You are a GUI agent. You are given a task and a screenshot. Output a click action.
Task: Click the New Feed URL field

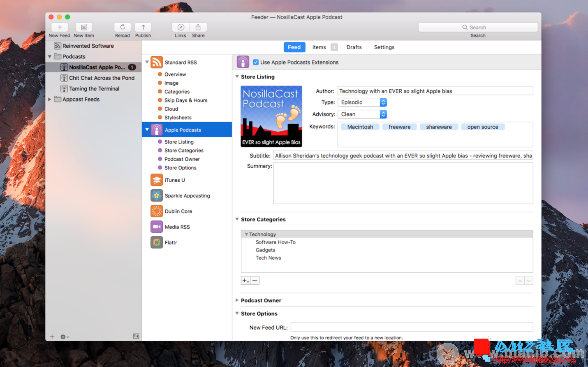pos(412,327)
